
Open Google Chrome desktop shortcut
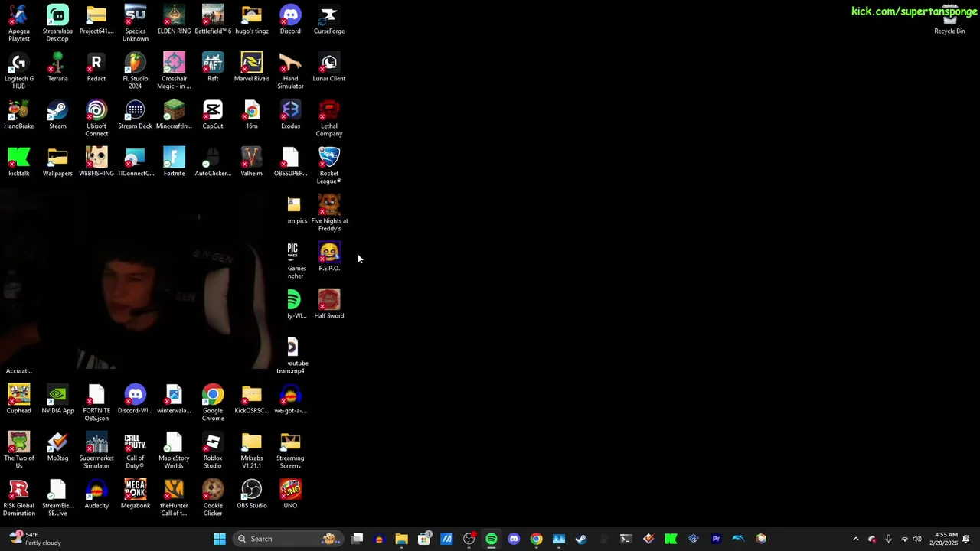213,403
